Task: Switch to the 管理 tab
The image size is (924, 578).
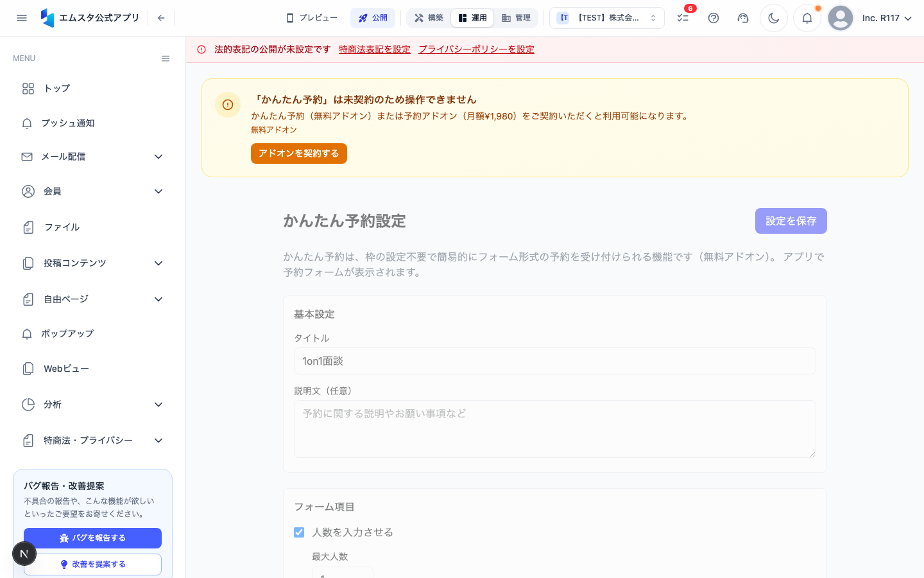Action: (x=516, y=18)
